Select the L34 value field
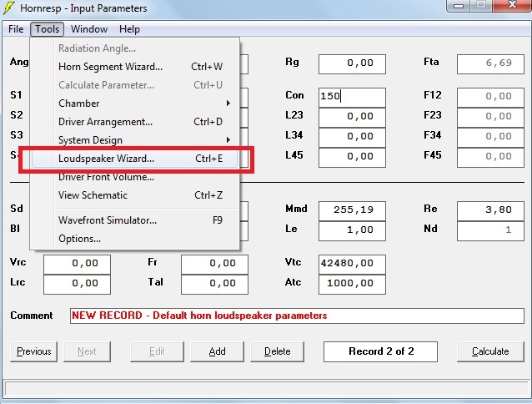 coord(352,138)
